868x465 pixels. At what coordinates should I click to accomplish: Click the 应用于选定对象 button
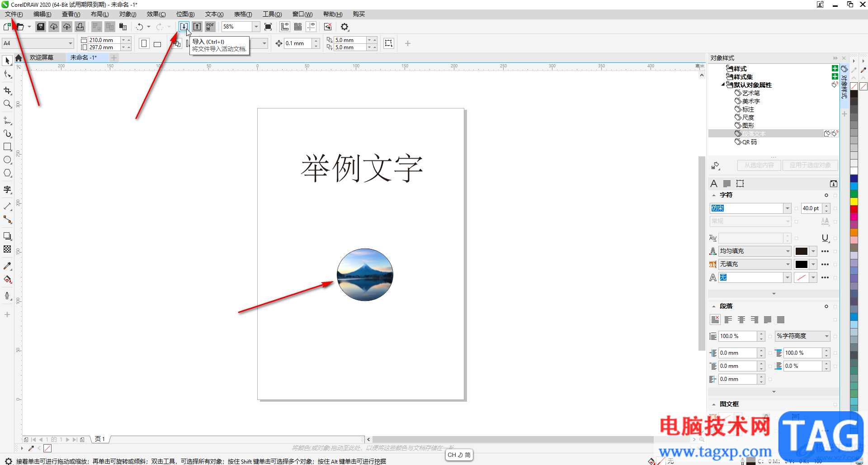coord(810,165)
